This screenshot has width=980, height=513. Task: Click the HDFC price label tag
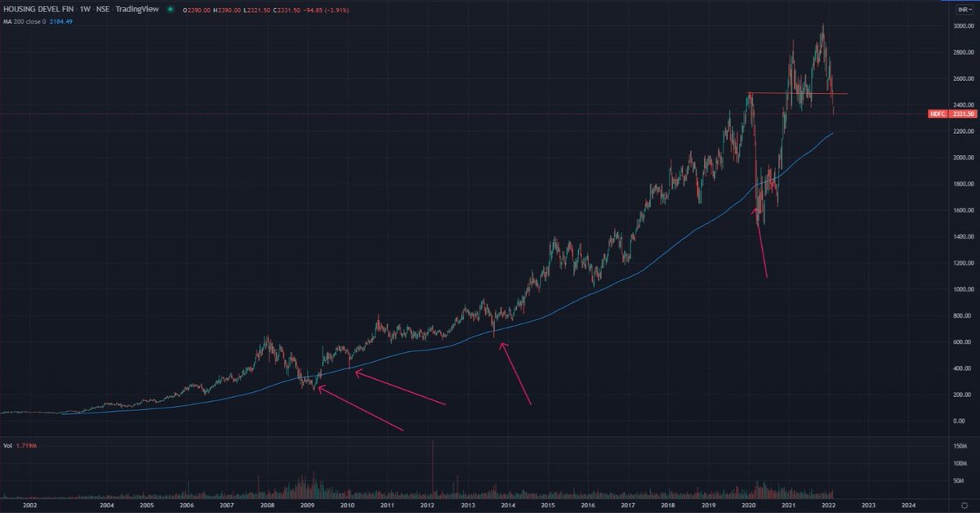coord(936,114)
